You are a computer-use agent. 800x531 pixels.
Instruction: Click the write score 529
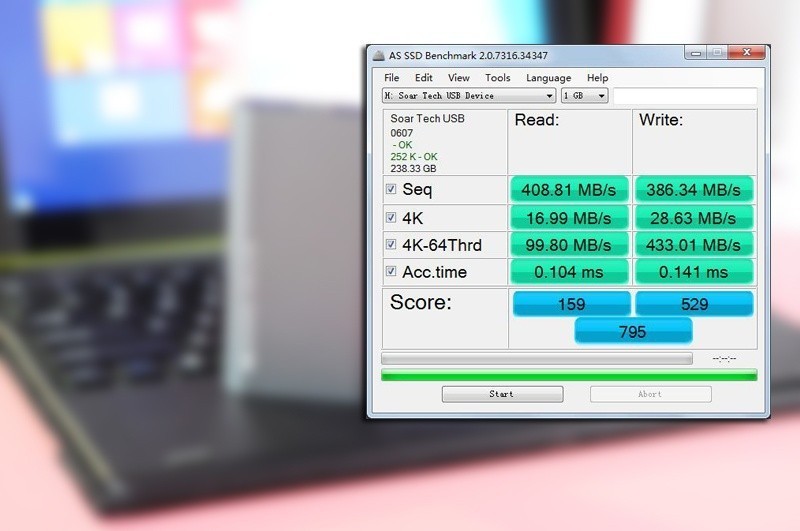pyautogui.click(x=694, y=304)
